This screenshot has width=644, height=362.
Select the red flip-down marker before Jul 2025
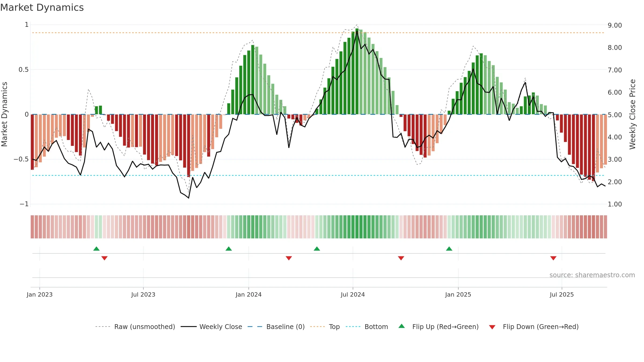tap(553, 258)
